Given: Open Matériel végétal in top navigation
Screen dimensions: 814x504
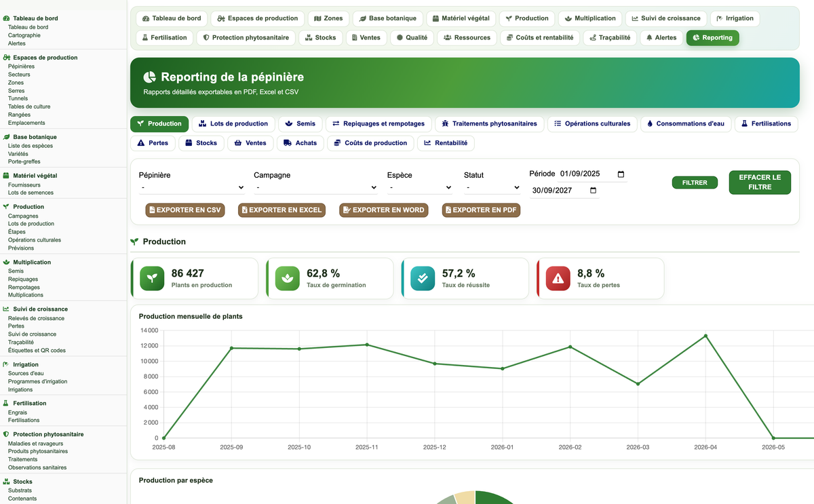Looking at the screenshot, I should (x=461, y=18).
